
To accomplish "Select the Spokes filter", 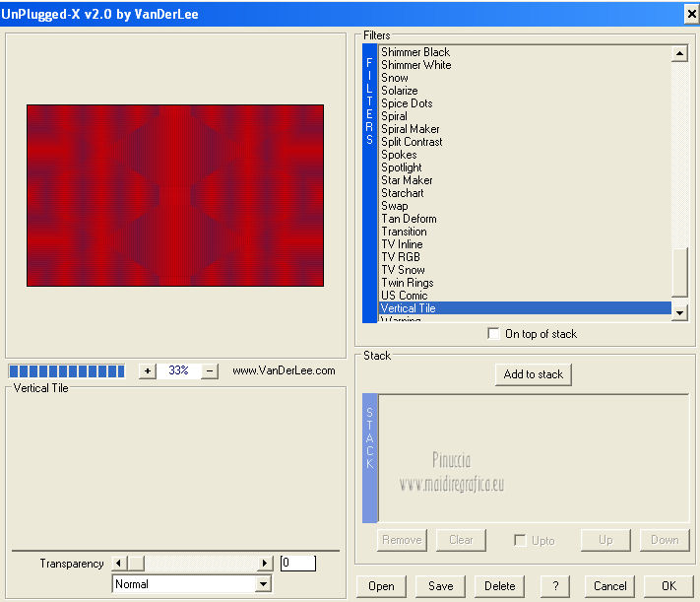I will (525, 155).
